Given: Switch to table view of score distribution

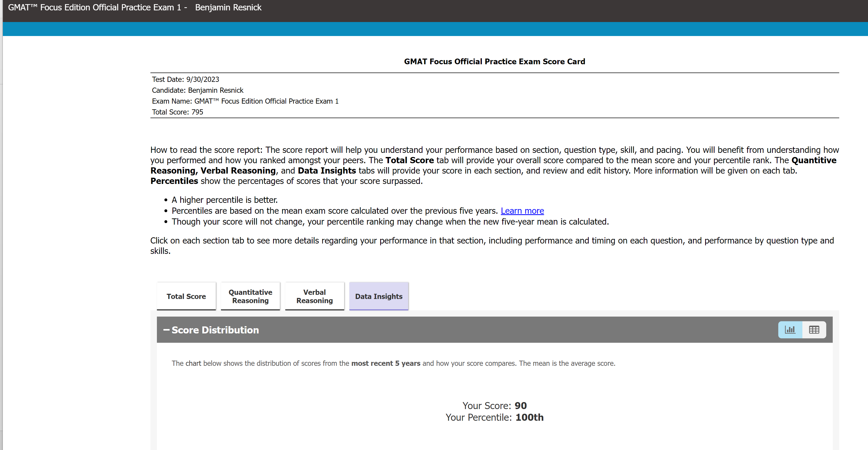Looking at the screenshot, I should [x=814, y=330].
